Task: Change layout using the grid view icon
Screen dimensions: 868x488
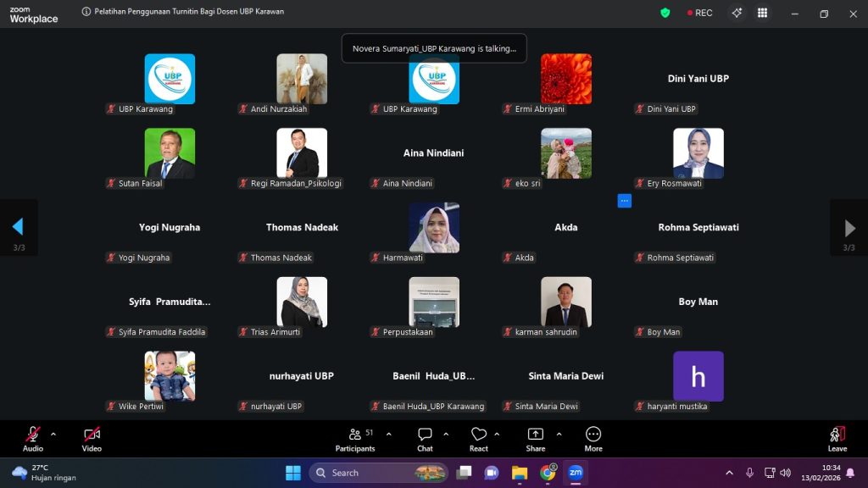Action: (762, 13)
